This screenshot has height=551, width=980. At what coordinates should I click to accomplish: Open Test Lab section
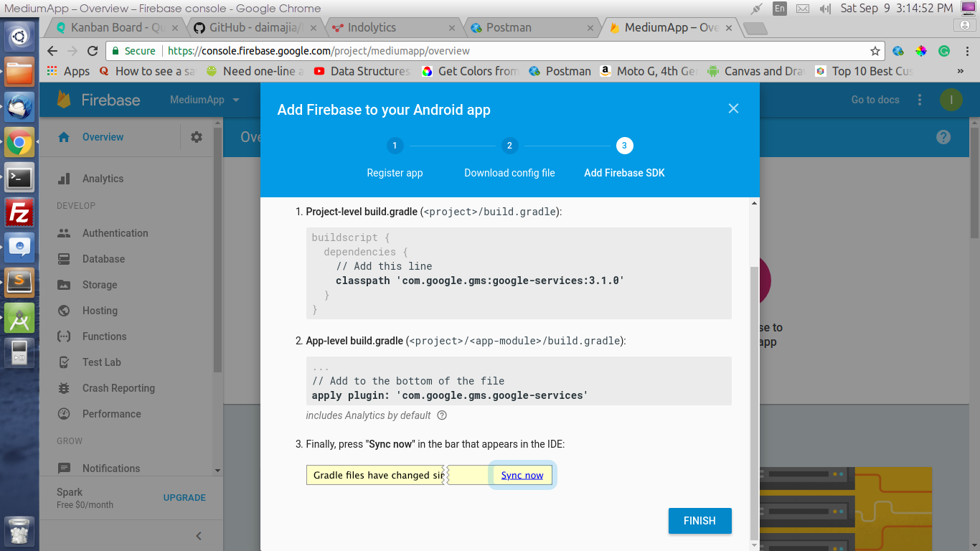click(x=101, y=362)
